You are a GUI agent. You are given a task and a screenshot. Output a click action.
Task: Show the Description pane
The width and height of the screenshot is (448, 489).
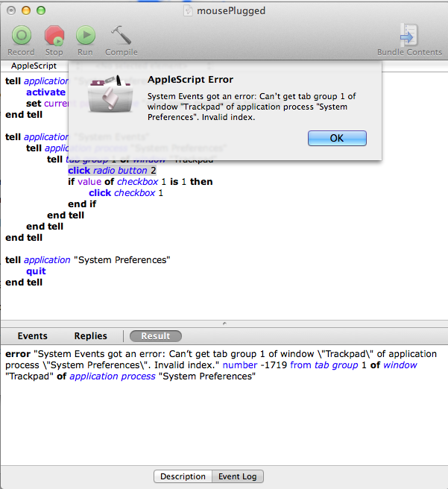pos(183,476)
